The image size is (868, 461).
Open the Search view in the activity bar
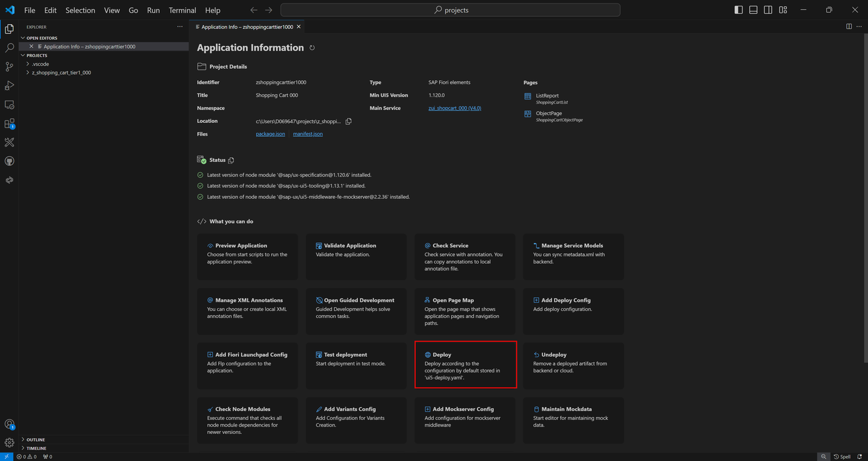click(9, 48)
